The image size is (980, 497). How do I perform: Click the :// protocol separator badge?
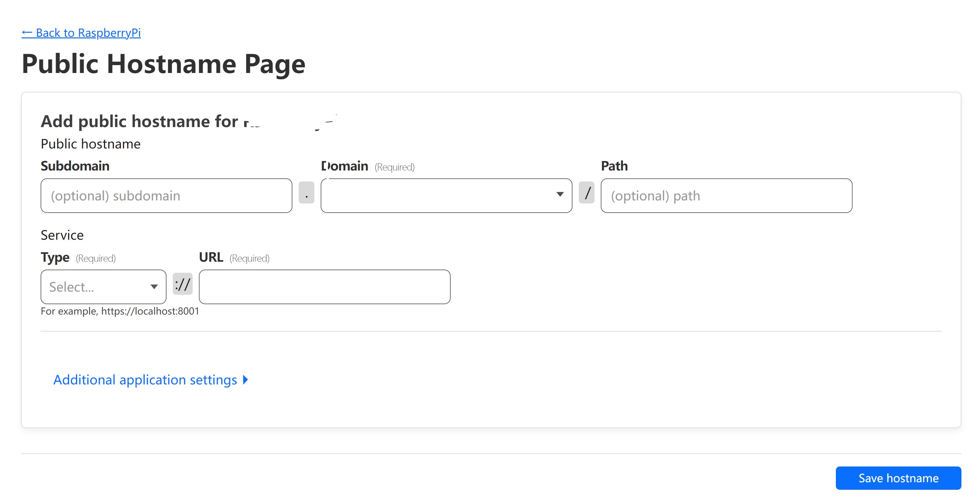(183, 284)
